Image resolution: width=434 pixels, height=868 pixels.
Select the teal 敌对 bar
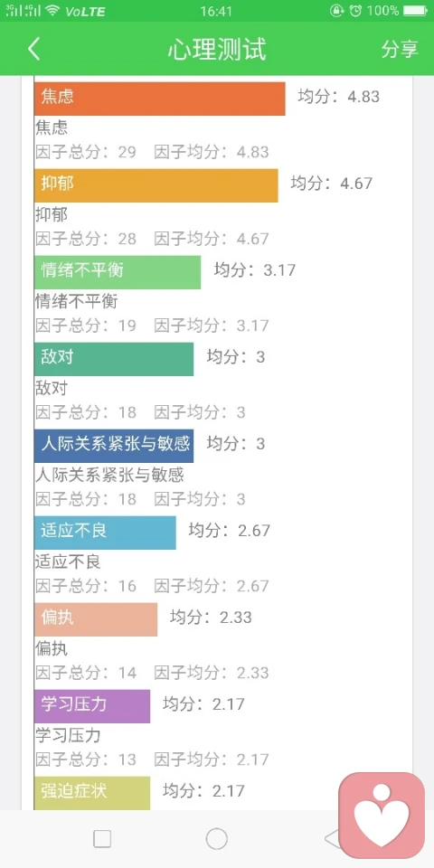point(114,359)
